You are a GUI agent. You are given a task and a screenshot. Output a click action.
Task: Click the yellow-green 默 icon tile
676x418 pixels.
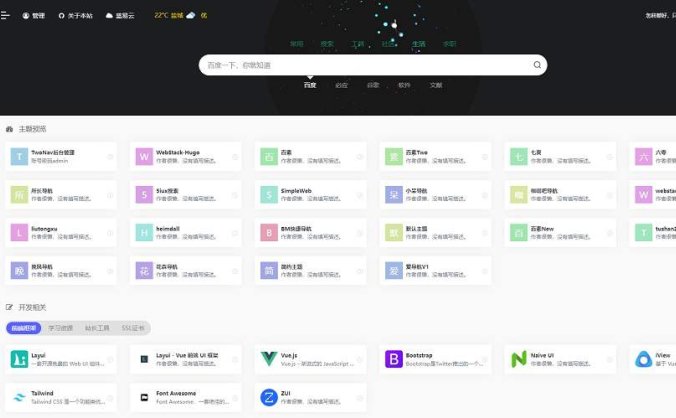pyautogui.click(x=394, y=233)
